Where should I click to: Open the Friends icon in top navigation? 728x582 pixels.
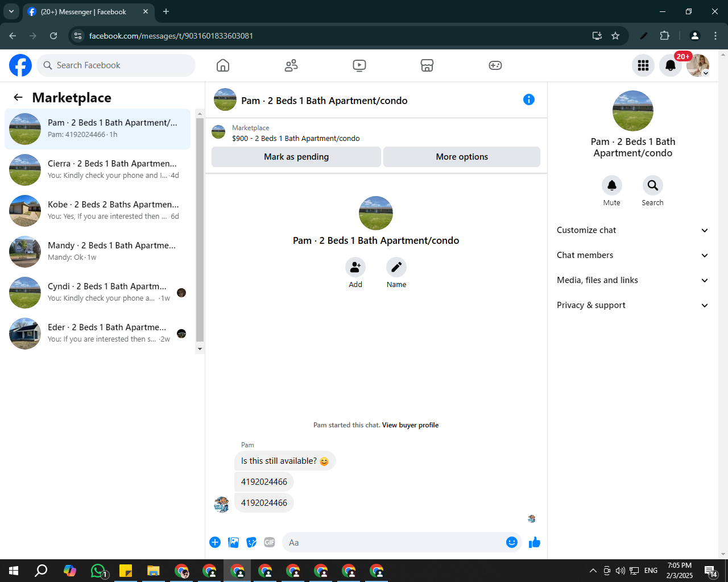[291, 65]
